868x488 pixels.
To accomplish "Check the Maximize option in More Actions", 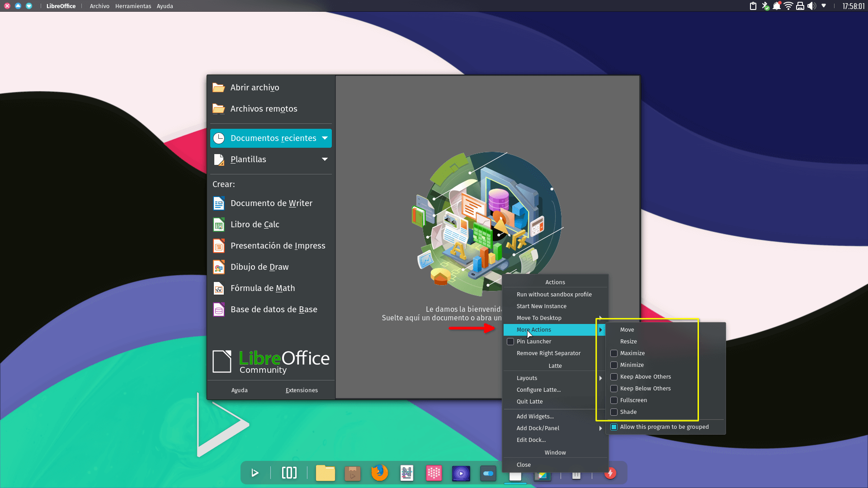I will click(x=614, y=353).
